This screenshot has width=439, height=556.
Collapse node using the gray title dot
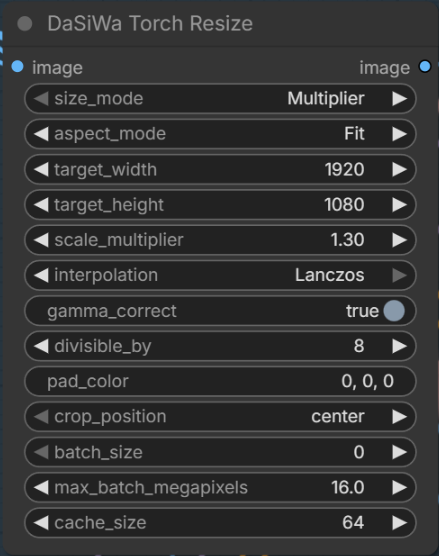[25, 24]
